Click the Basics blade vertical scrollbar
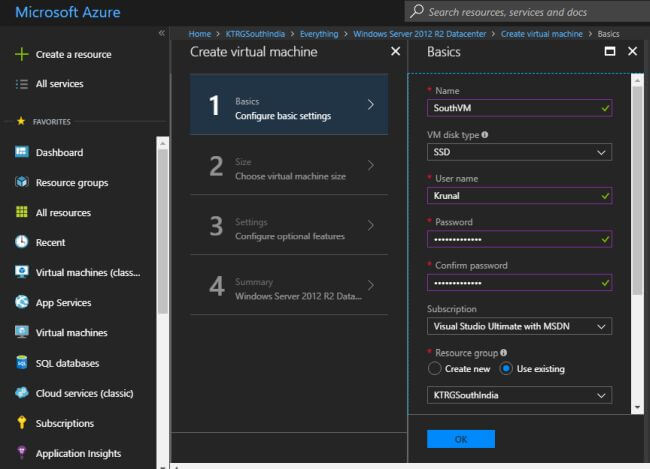The width and height of the screenshot is (650, 469). pyautogui.click(x=636, y=200)
